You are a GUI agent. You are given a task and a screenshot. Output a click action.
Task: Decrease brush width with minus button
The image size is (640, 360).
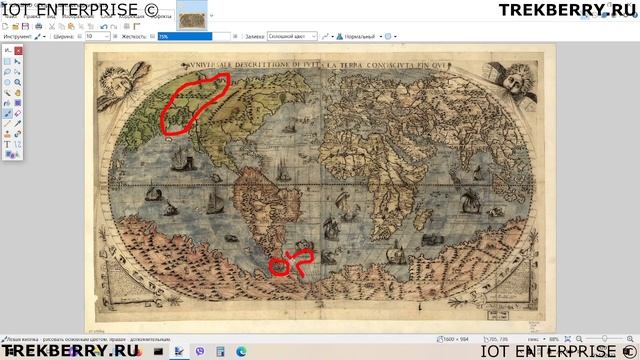(x=80, y=36)
